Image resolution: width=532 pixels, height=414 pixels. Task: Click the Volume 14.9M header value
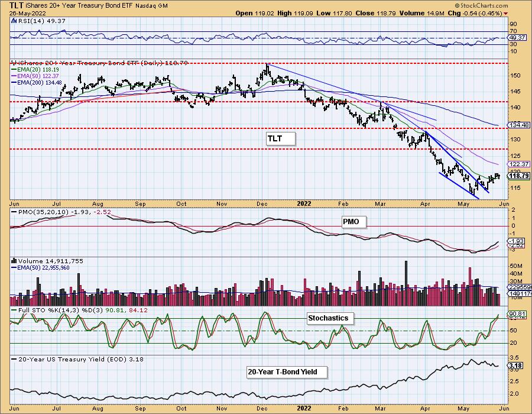421,13
